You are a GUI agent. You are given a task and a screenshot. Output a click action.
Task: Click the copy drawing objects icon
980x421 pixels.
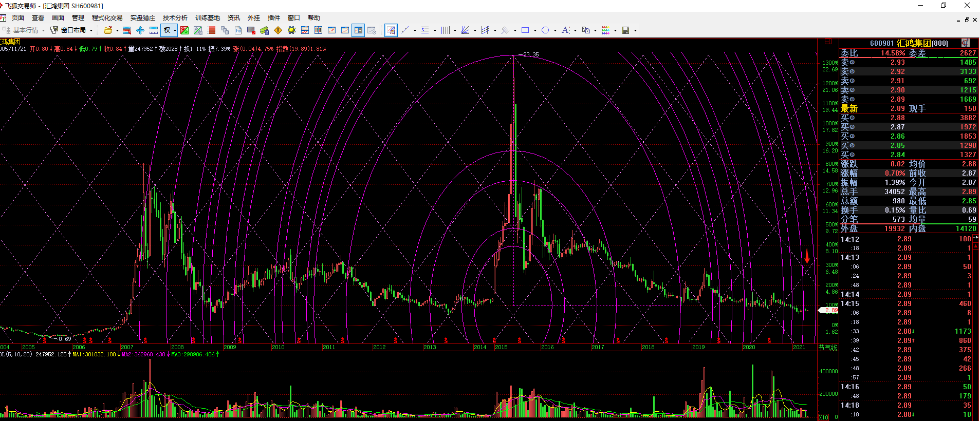click(x=586, y=30)
